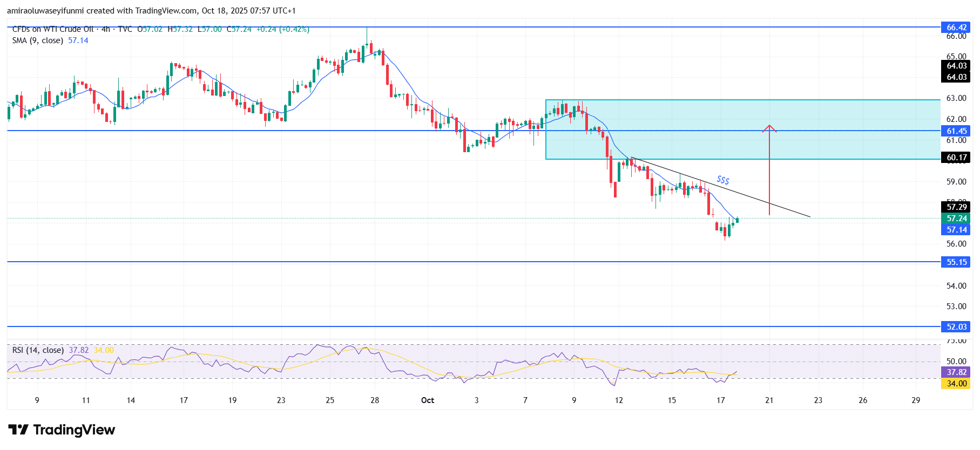Click the CFDs on WTI Crude Oil title

[x=53, y=29]
